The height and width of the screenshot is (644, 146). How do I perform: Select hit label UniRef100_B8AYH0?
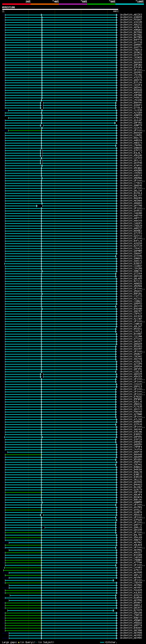tap(131, 103)
